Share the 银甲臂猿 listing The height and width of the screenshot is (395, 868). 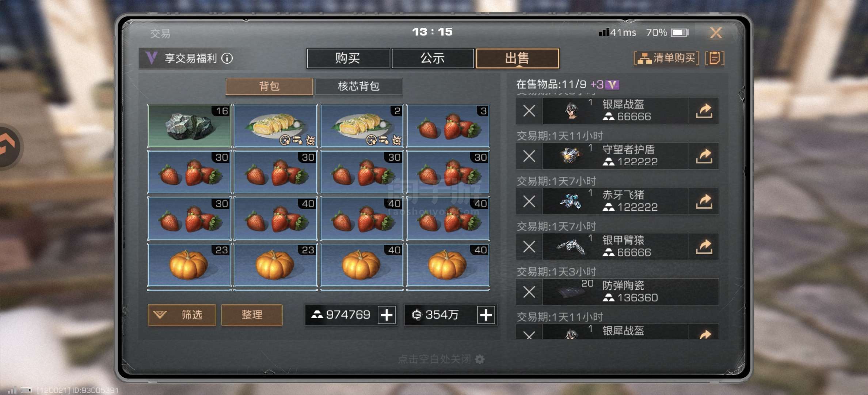click(704, 247)
